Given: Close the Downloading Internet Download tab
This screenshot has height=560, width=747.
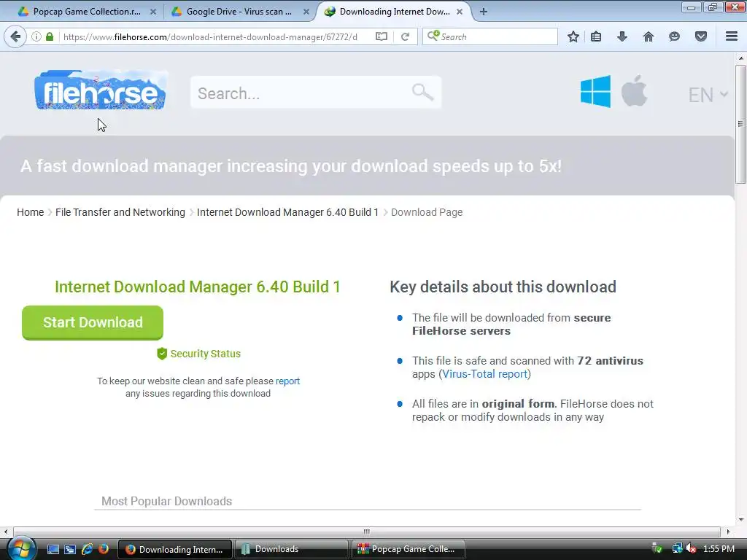Looking at the screenshot, I should point(460,12).
